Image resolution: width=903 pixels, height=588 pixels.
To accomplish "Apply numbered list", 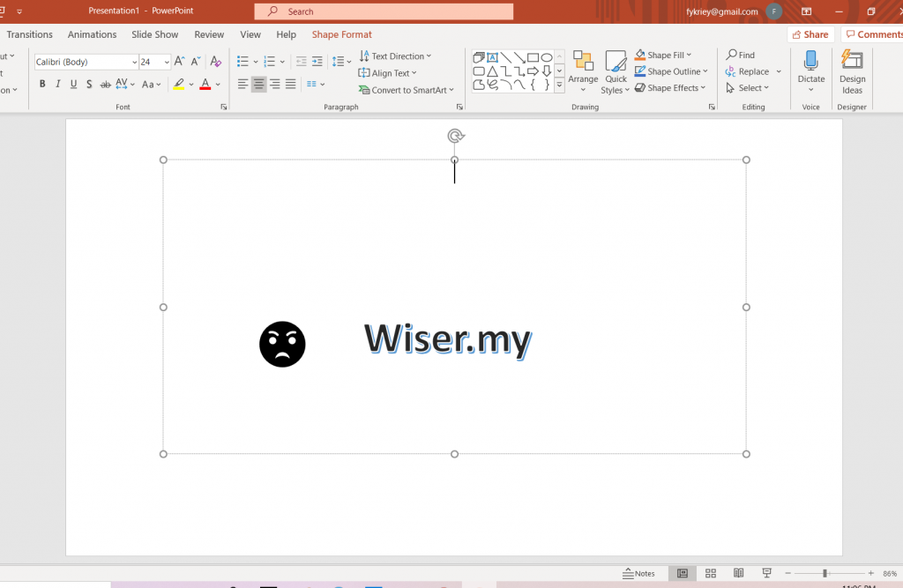I will coord(270,61).
